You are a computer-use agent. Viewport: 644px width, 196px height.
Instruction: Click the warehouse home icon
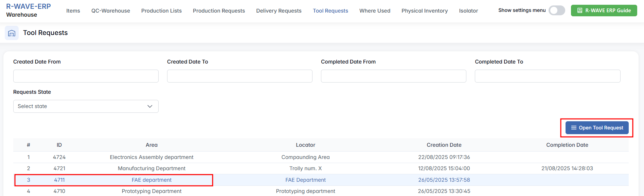(x=12, y=33)
